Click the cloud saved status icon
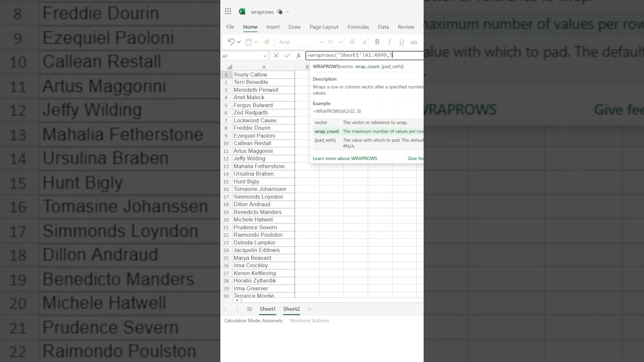 click(280, 12)
